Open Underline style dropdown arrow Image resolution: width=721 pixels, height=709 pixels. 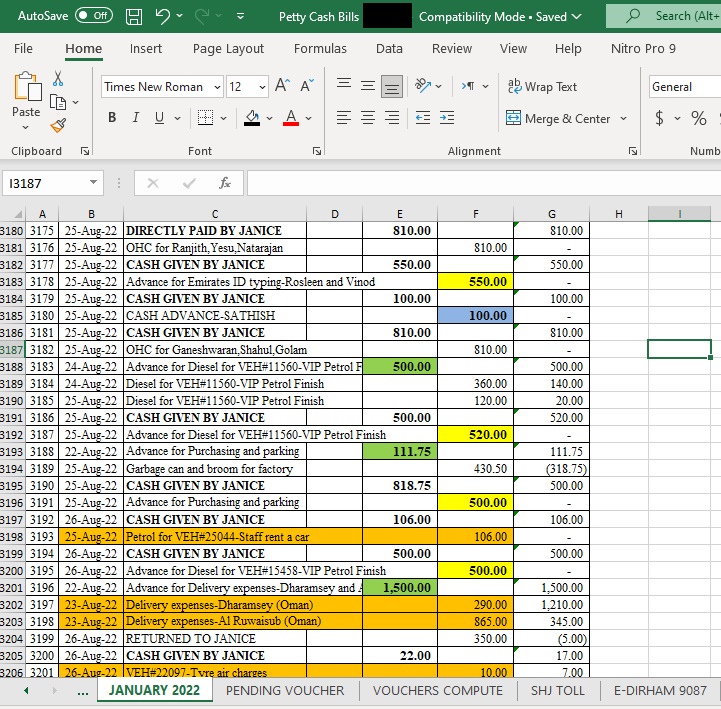tap(177, 118)
